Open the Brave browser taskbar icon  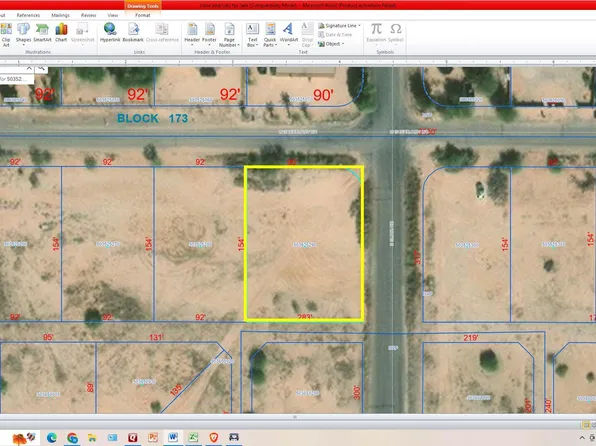[x=214, y=438]
